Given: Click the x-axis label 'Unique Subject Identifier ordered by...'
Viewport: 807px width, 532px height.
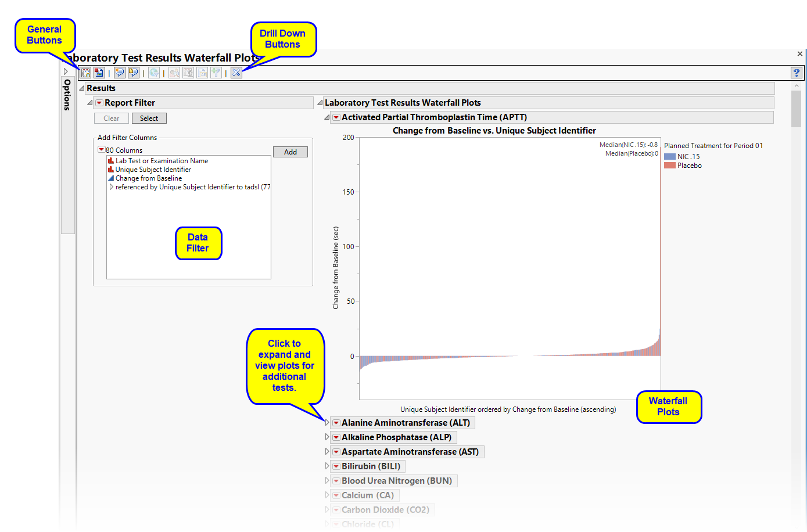Looking at the screenshot, I should [508, 409].
